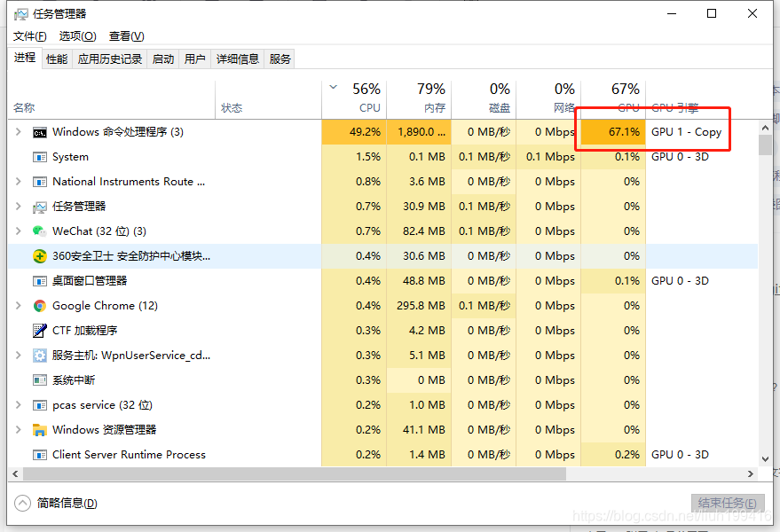Image resolution: width=780 pixels, height=532 pixels.
Task: Click the Windows 资源管理器 folder icon
Action: tap(40, 430)
